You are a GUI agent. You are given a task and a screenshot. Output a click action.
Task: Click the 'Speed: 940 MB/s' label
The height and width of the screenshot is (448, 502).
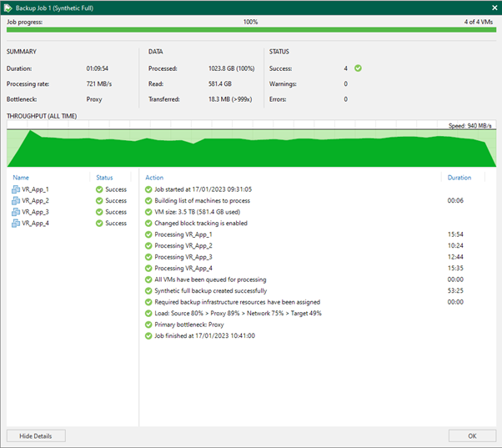tap(469, 125)
